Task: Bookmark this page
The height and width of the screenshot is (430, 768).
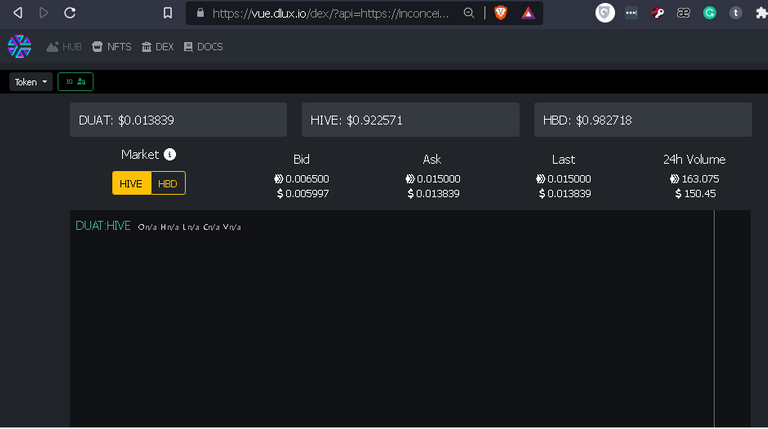Action: 168,13
